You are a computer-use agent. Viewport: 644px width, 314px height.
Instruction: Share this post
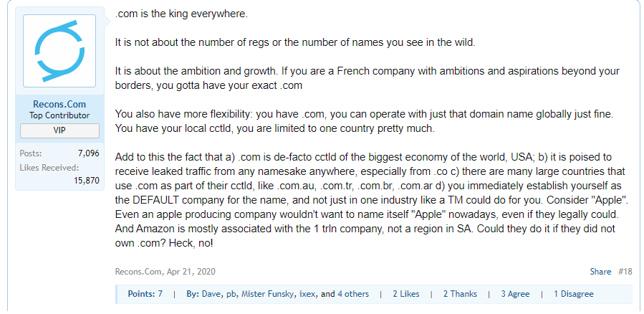[600, 272]
